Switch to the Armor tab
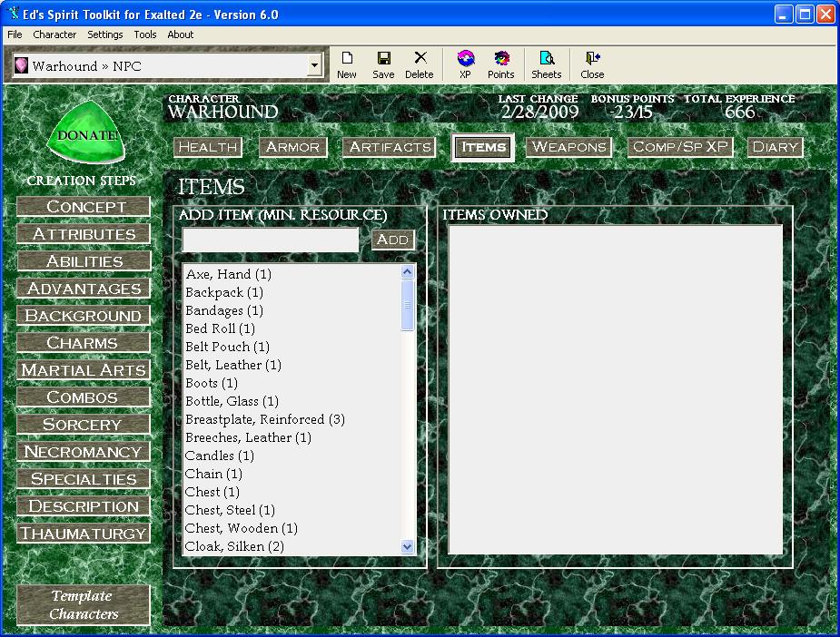 coord(292,147)
